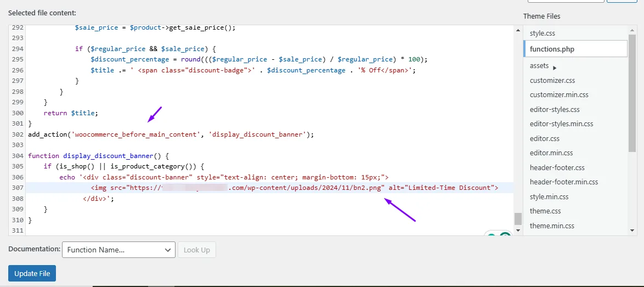Click line 304 function display_discount_banner

tap(99, 156)
